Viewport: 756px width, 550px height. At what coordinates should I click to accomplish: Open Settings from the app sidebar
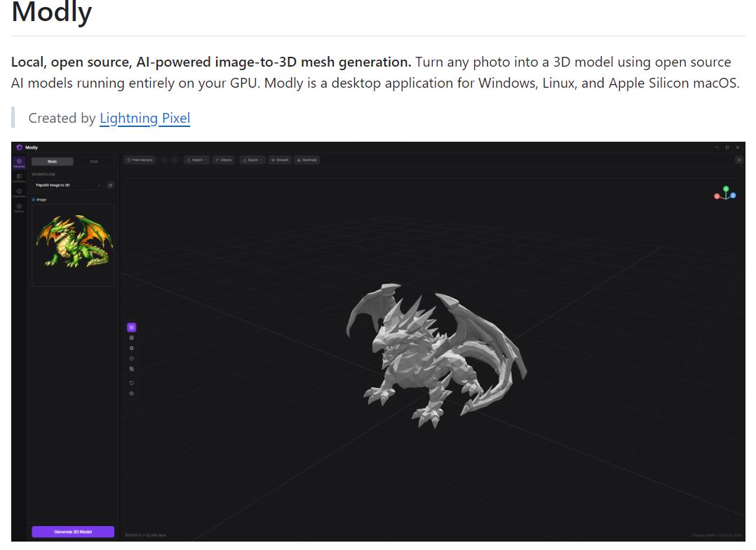click(19, 208)
